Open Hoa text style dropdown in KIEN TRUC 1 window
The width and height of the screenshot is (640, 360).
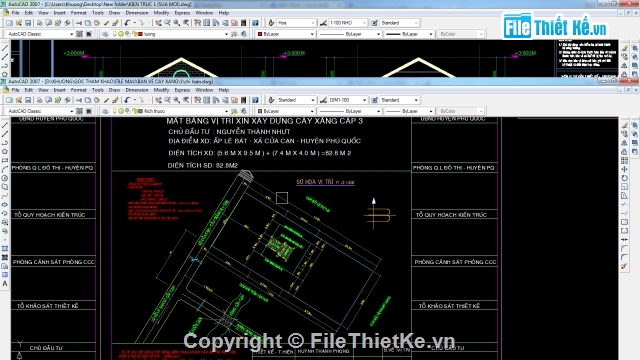[313, 23]
